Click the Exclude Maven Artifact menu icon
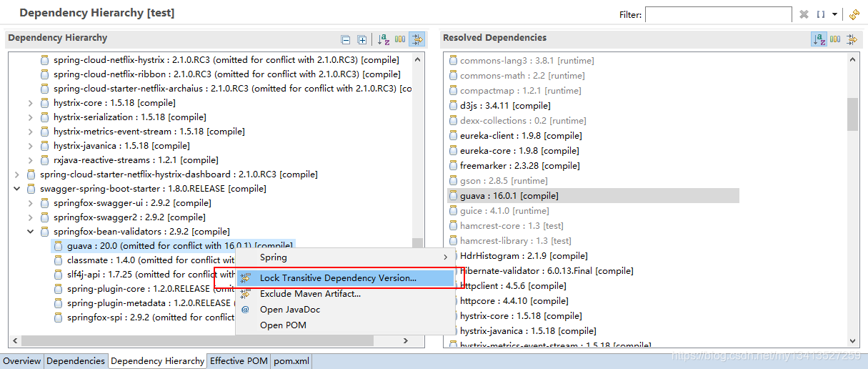The width and height of the screenshot is (868, 369). (246, 294)
